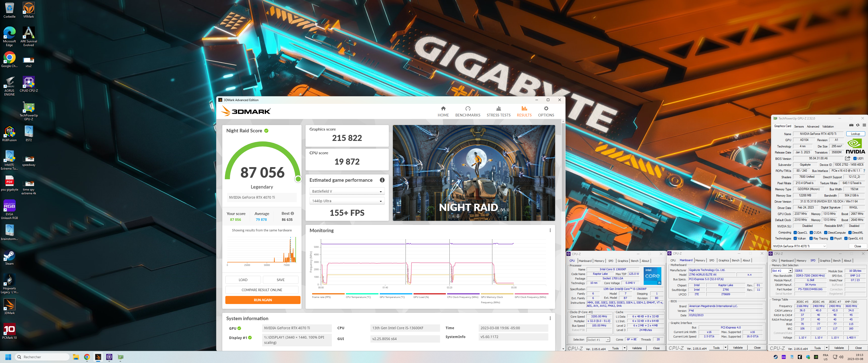868x363 pixels.
Task: Open File Explorer from the taskbar
Action: [x=76, y=357]
